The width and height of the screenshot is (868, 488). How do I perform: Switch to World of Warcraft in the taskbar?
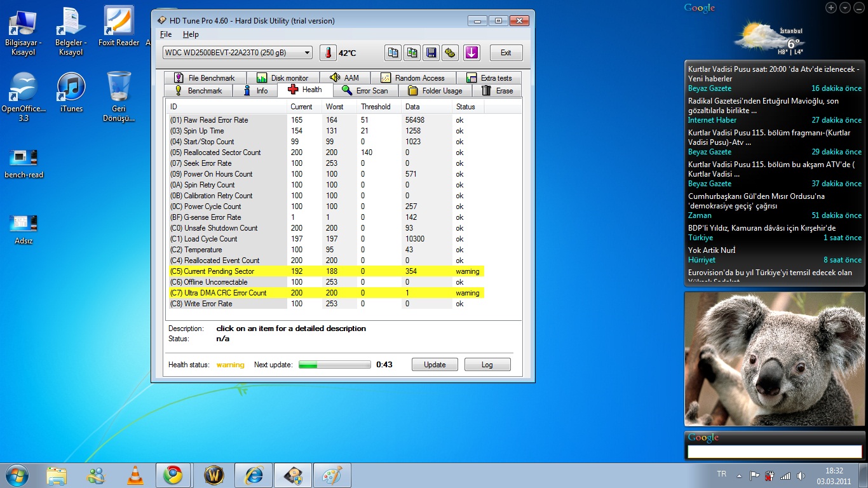point(214,475)
